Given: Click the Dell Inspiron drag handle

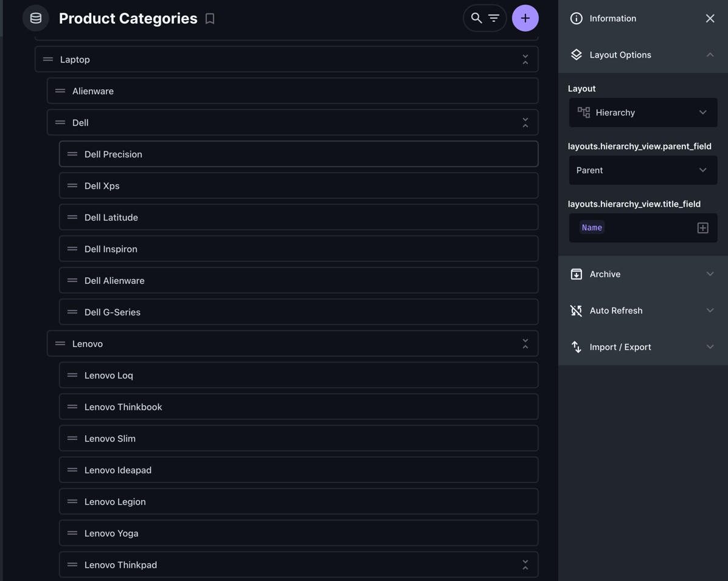Looking at the screenshot, I should tap(72, 249).
